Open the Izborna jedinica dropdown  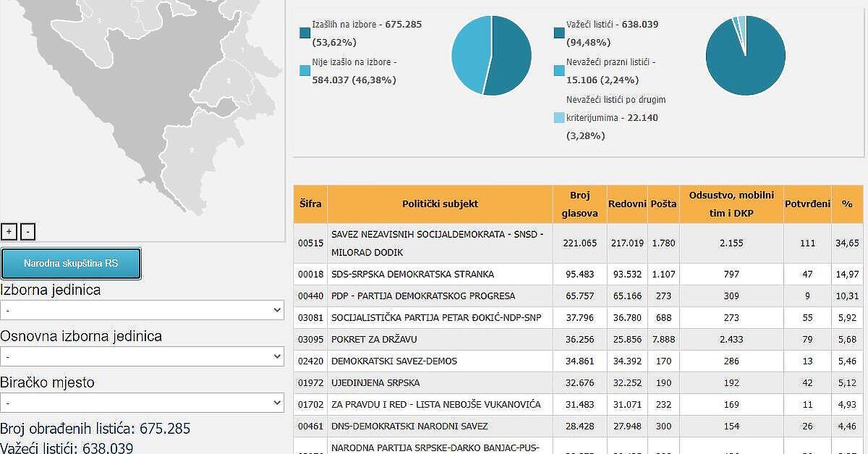pyautogui.click(x=142, y=309)
